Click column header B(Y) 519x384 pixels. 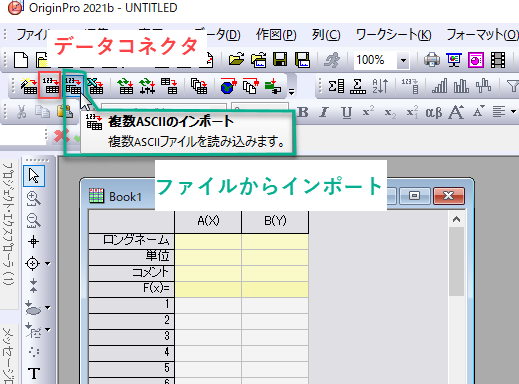(x=275, y=221)
